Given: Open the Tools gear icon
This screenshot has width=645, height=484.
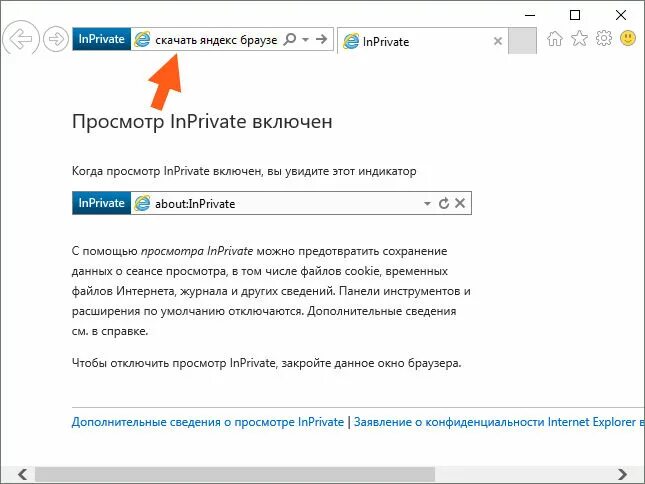Looking at the screenshot, I should point(603,39).
